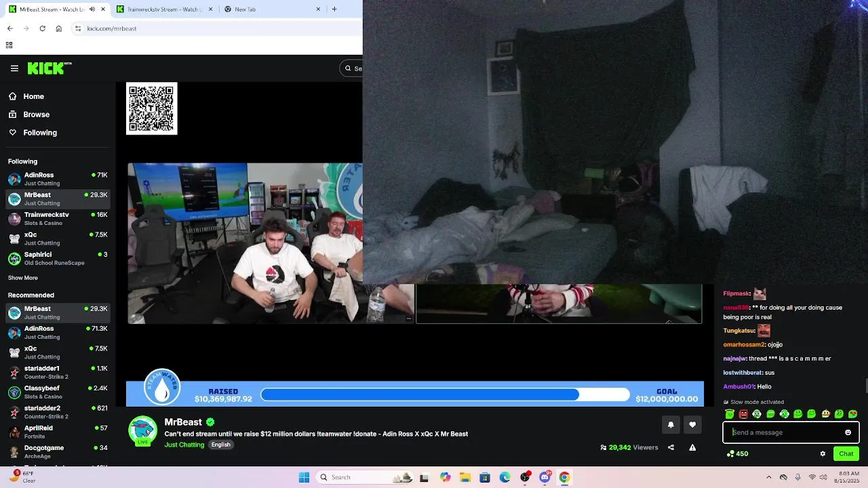
Task: Click the QR code thumbnail
Action: pyautogui.click(x=151, y=108)
